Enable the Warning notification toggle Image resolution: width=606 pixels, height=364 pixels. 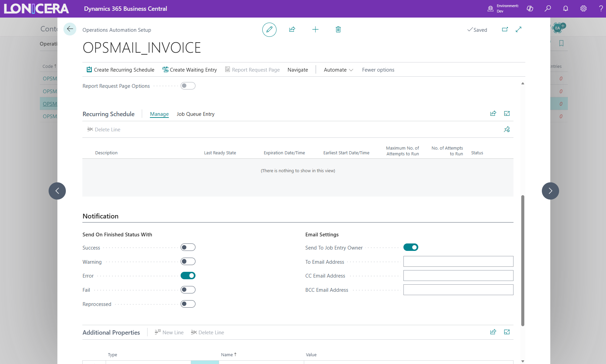[188, 262]
